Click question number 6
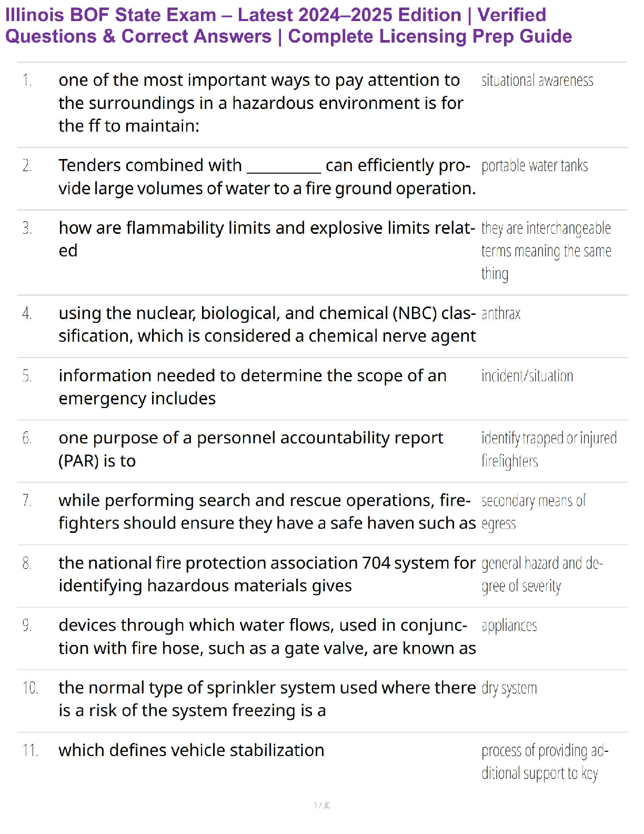 (27, 438)
